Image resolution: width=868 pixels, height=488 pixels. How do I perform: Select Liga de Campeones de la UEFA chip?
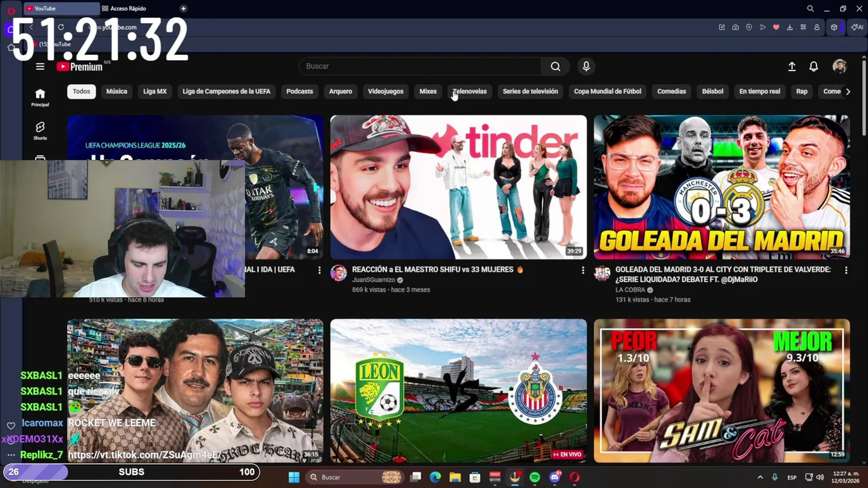click(x=226, y=91)
